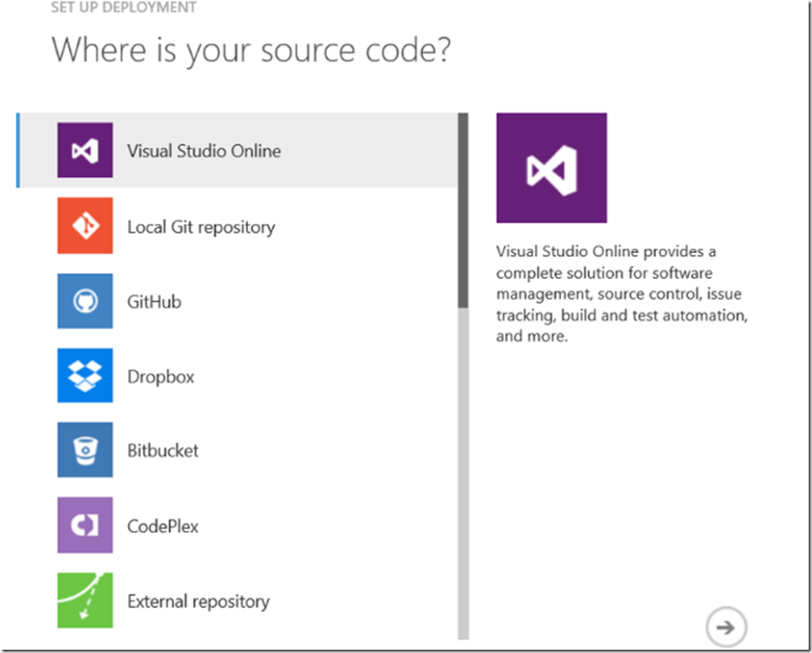Pick the GitHub source label
Image resolution: width=812 pixels, height=653 pixels.
[154, 302]
